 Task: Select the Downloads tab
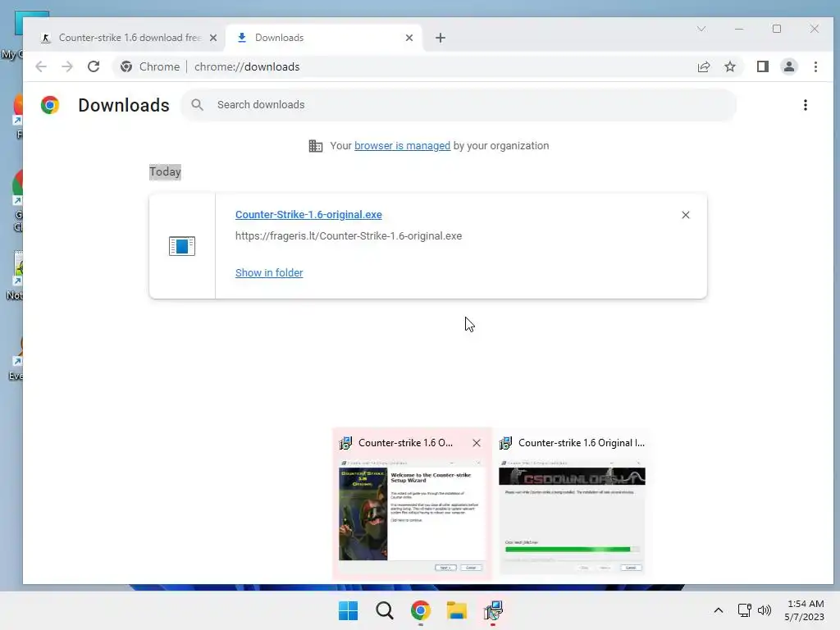pyautogui.click(x=323, y=38)
